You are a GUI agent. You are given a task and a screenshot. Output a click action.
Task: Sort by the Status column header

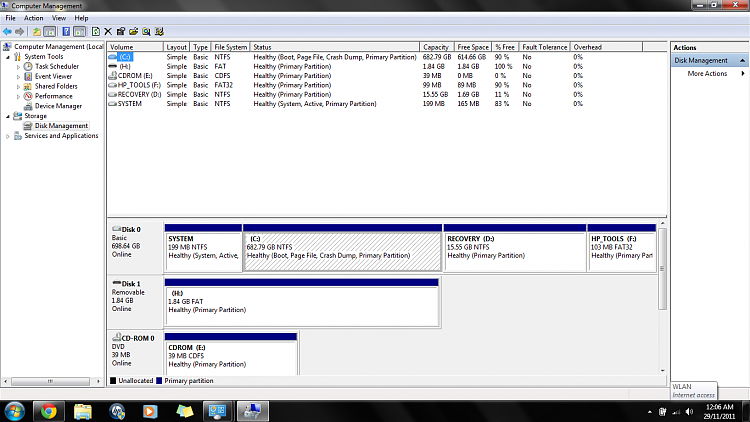pos(335,47)
